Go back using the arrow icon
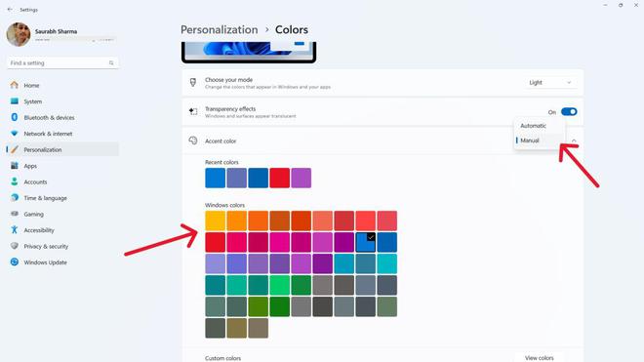 (10, 9)
